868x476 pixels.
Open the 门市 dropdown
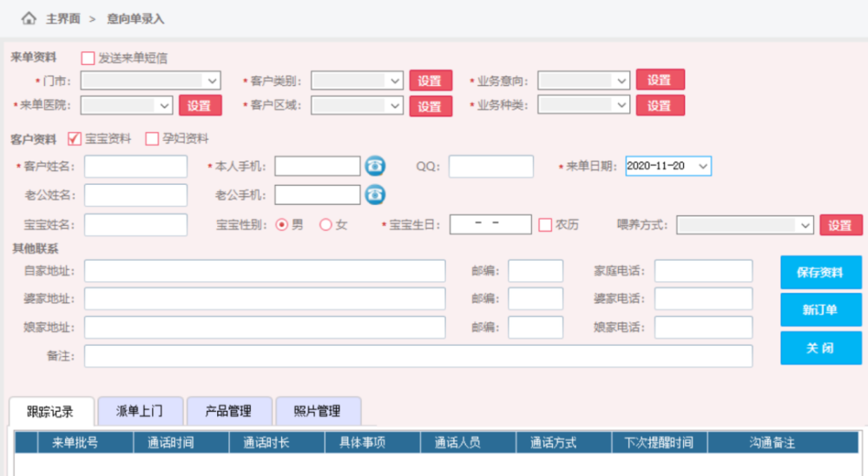click(150, 81)
